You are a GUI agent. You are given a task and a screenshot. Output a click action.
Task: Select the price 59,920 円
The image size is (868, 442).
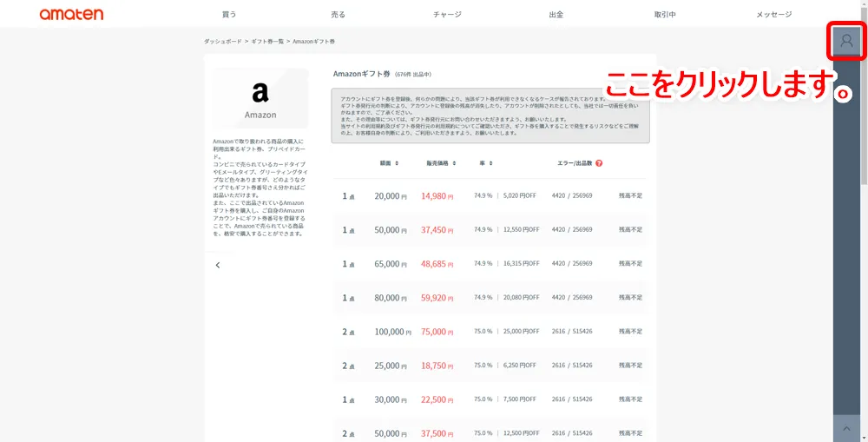pos(437,298)
